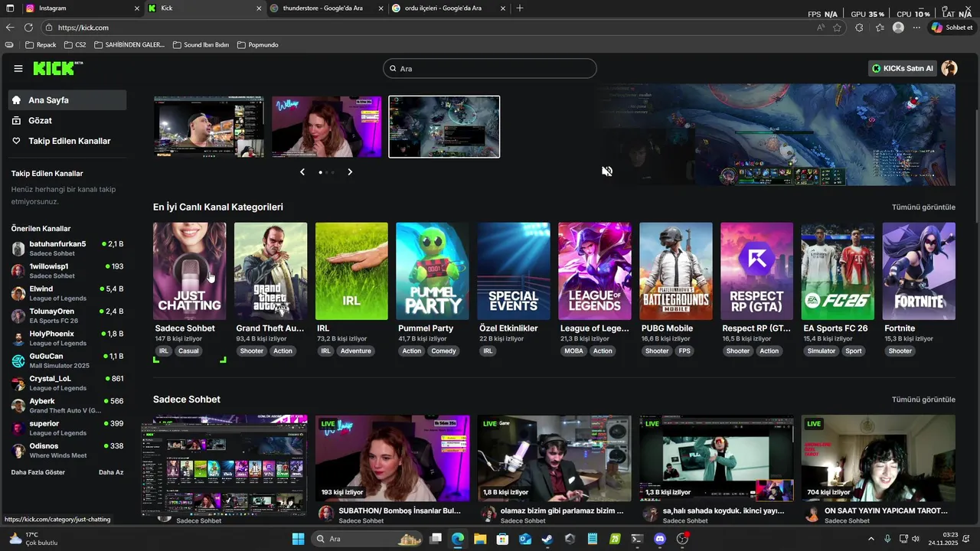Open Odisnos channel in sidebar
Viewport: 980px width, 551px height.
click(67, 451)
